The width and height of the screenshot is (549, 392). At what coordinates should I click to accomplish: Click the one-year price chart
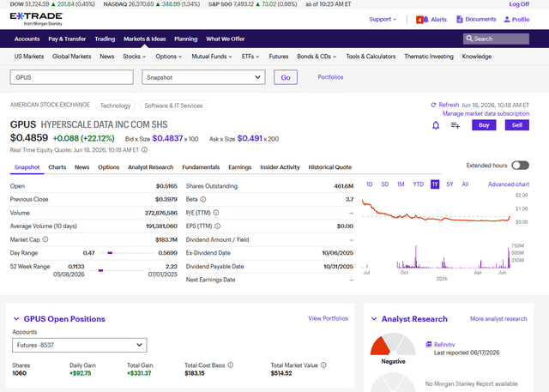[x=437, y=211]
